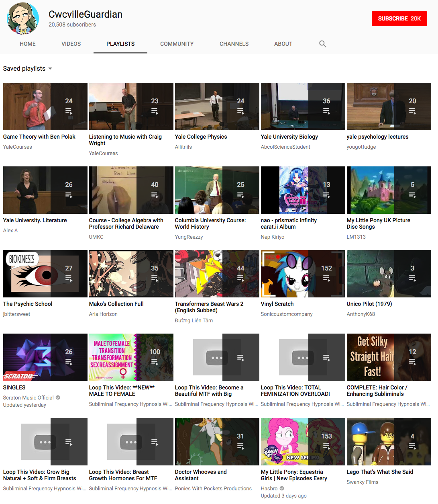This screenshot has width=438, height=504.
Task: Open the yougotfudge channel link
Action: pos(361,147)
